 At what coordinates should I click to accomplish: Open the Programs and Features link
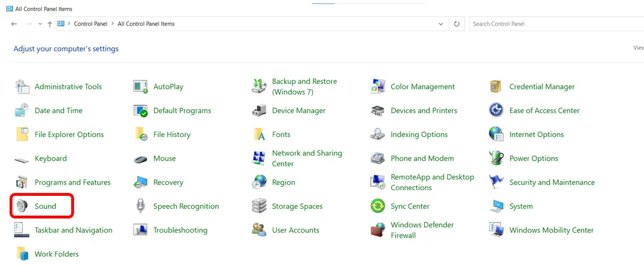[x=72, y=182]
